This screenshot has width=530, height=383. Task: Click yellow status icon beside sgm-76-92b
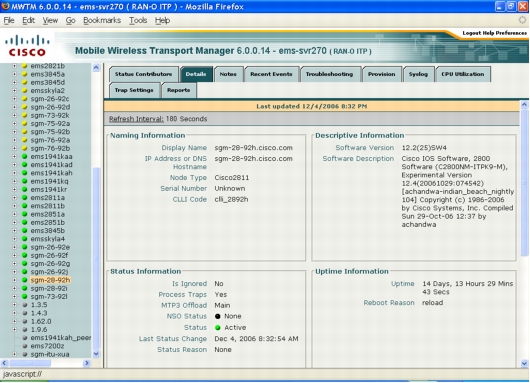[24, 148]
